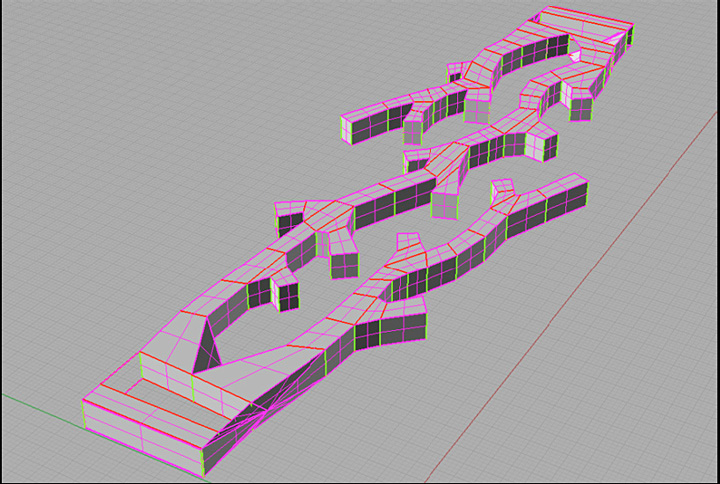Click the leftmost end face of the upper-left branch

[x=354, y=127]
